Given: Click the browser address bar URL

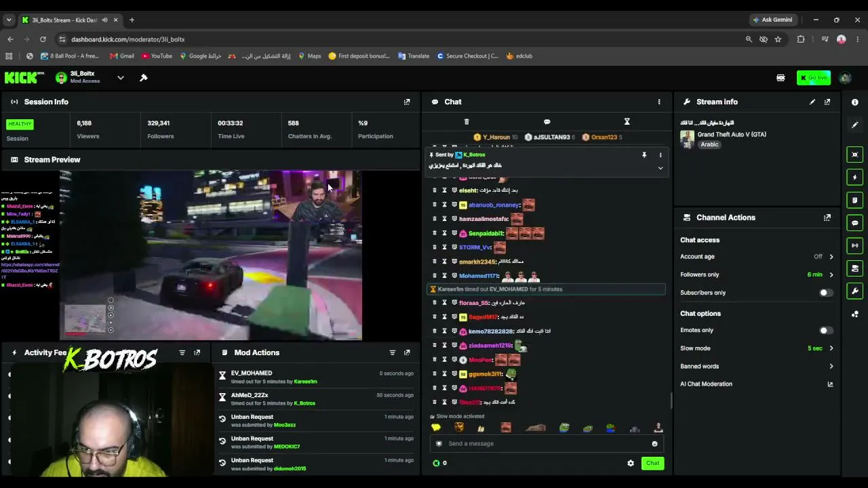Looking at the screenshot, I should coord(128,39).
